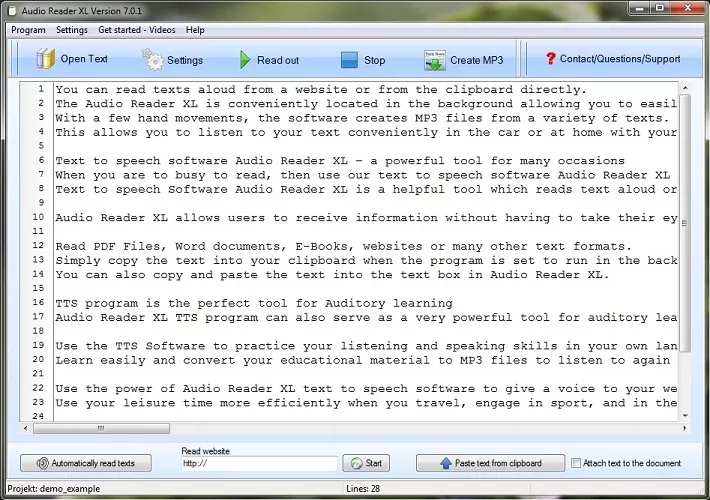Open Contact/Questions/Support via the question mark icon

(549, 59)
